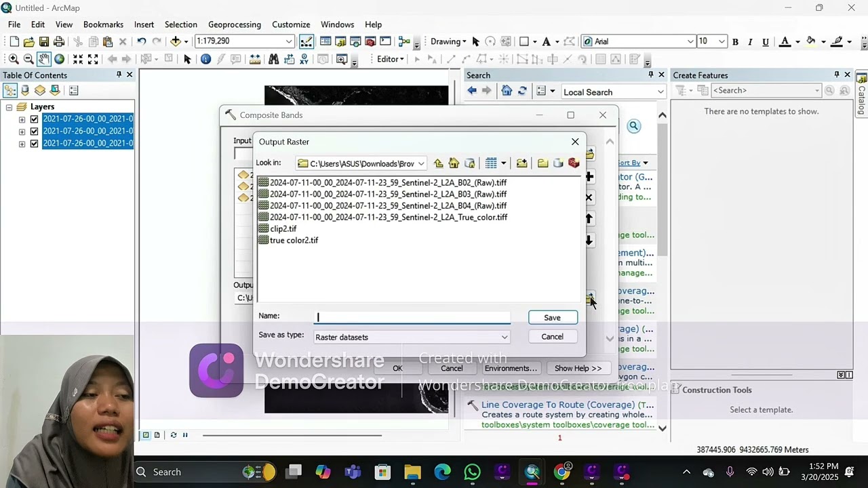Open the Drawing dropdown menu

click(x=448, y=41)
